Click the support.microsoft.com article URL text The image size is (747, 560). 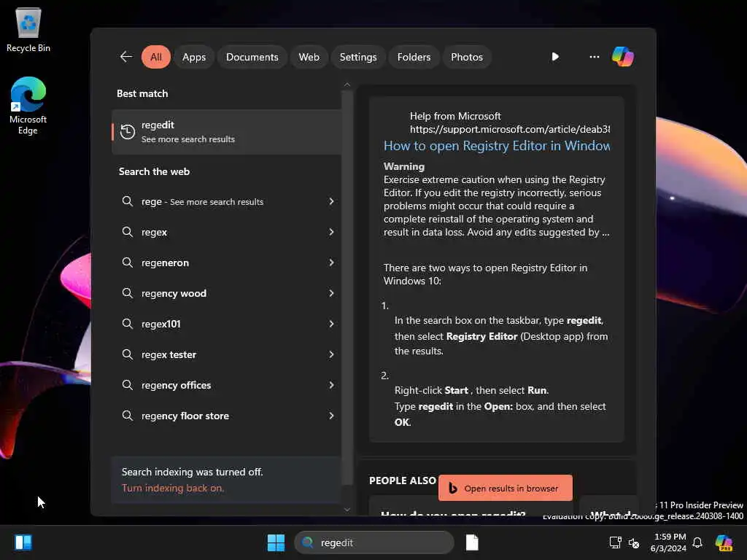pos(510,129)
